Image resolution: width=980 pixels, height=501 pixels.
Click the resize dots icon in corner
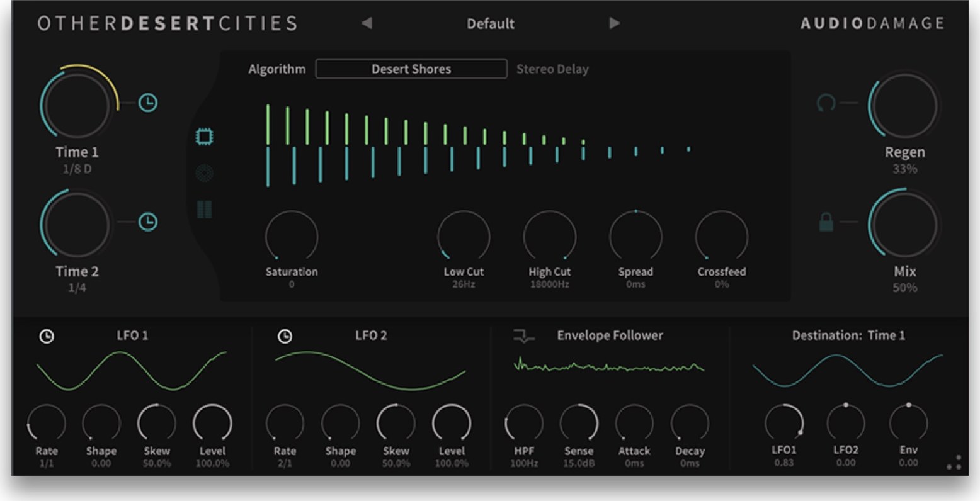(x=954, y=463)
